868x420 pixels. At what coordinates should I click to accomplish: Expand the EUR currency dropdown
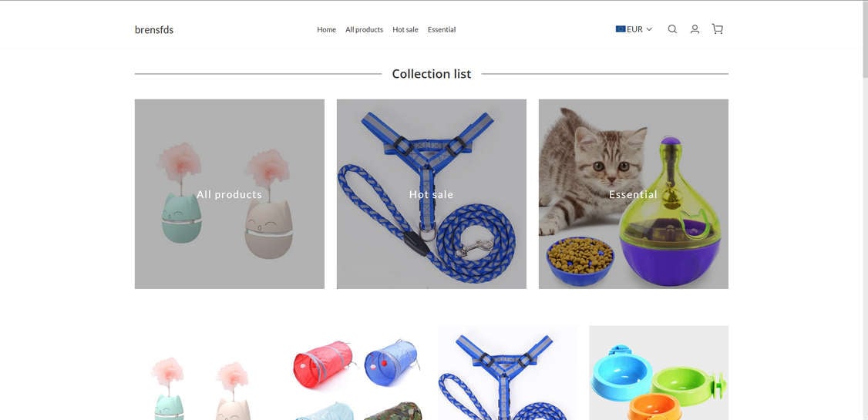[634, 29]
